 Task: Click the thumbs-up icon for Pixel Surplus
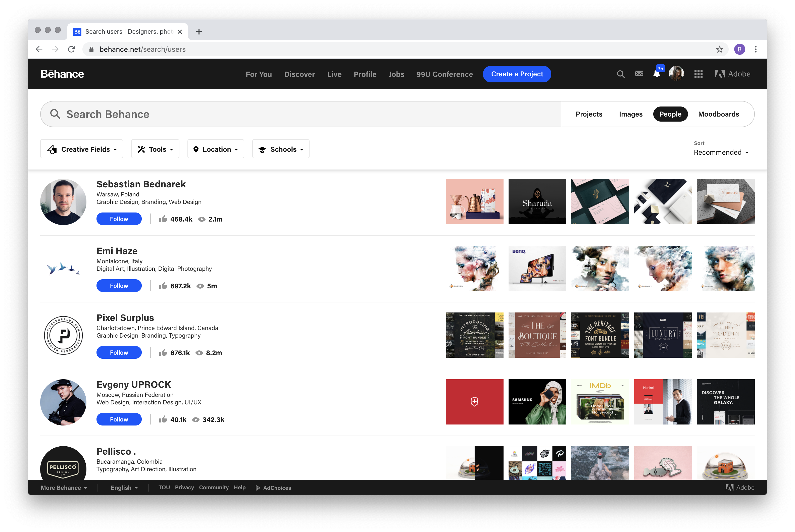[x=163, y=352]
